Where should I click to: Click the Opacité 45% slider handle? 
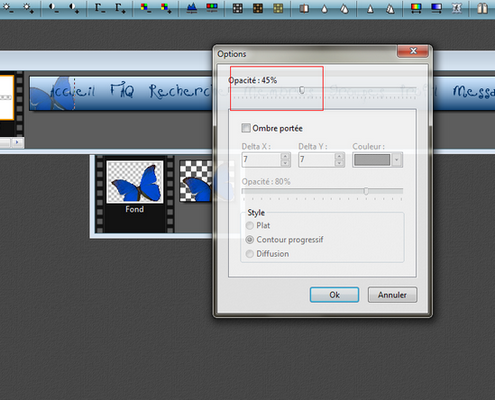click(302, 90)
